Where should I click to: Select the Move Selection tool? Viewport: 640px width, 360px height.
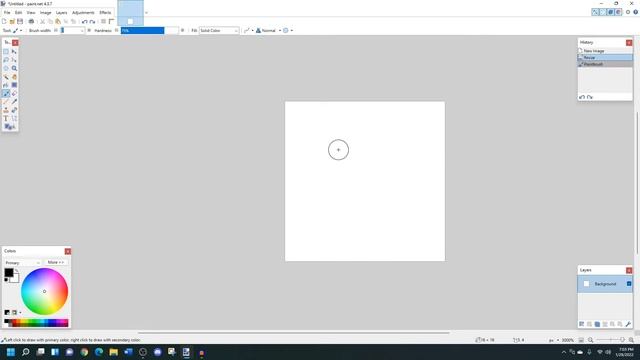tap(14, 60)
